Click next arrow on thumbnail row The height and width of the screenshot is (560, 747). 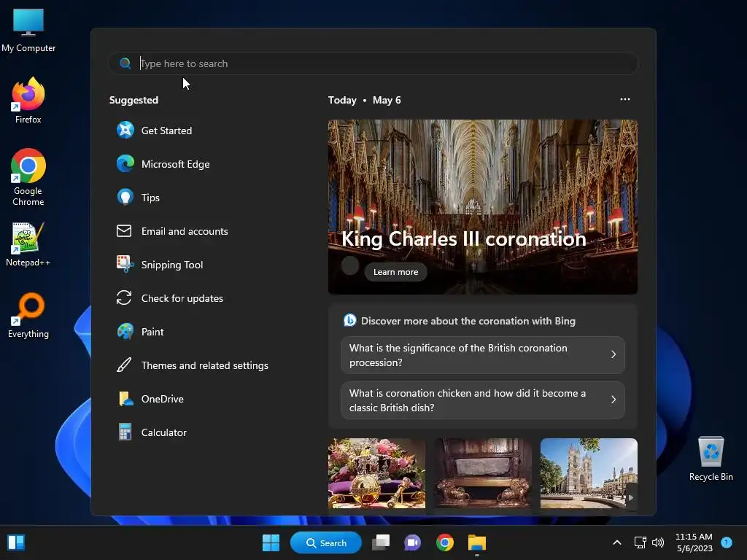point(631,497)
